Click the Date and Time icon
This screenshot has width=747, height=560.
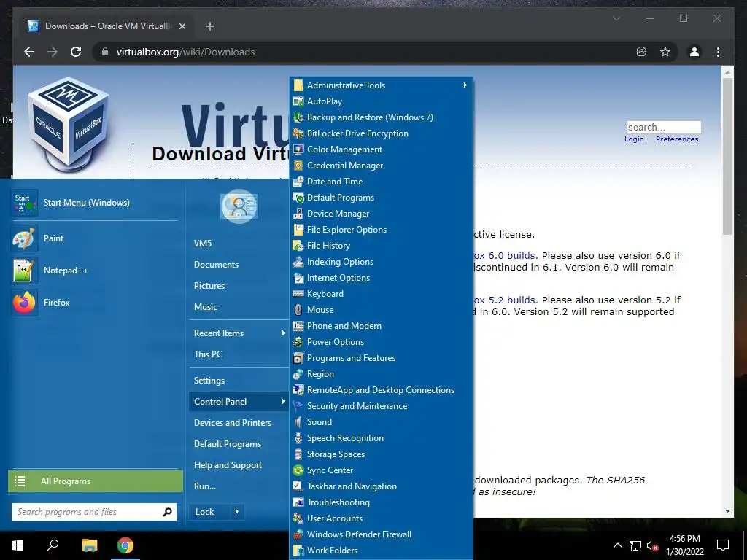(x=298, y=182)
